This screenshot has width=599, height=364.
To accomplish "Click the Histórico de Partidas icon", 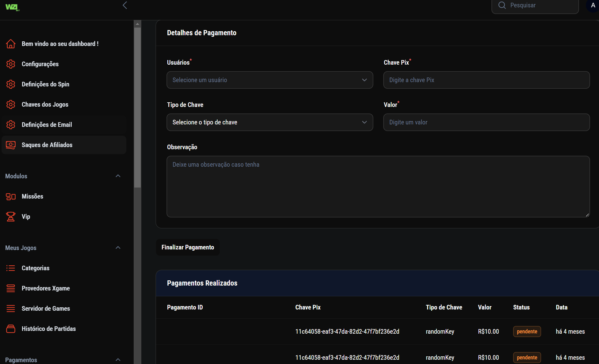I will pos(11,329).
